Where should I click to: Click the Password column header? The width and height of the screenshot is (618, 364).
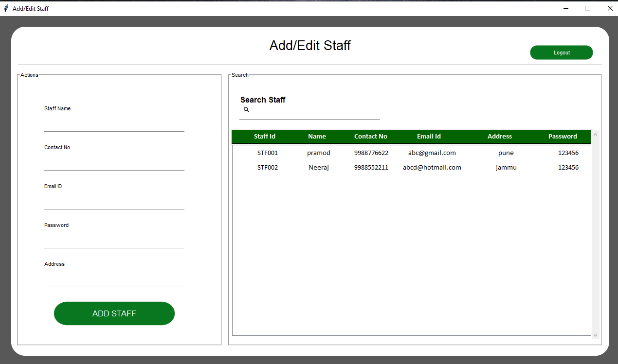[x=562, y=137]
